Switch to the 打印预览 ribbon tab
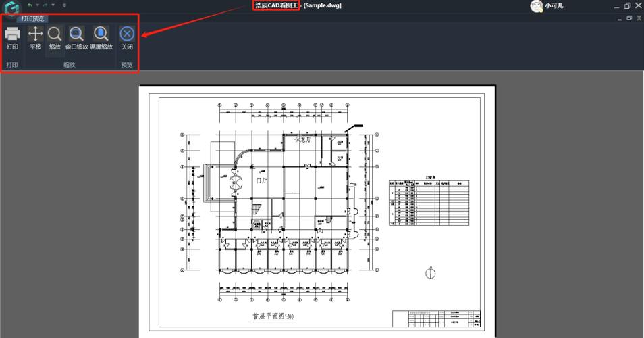The image size is (644, 338). point(32,18)
